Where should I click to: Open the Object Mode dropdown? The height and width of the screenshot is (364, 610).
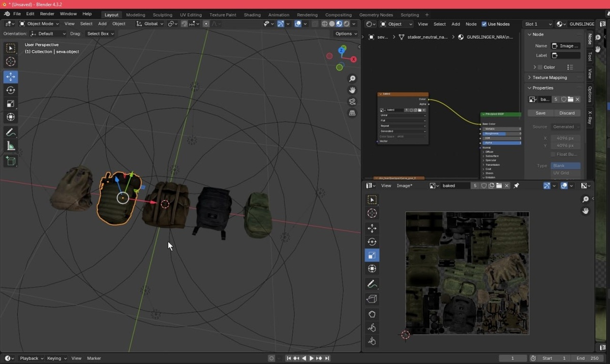[39, 24]
